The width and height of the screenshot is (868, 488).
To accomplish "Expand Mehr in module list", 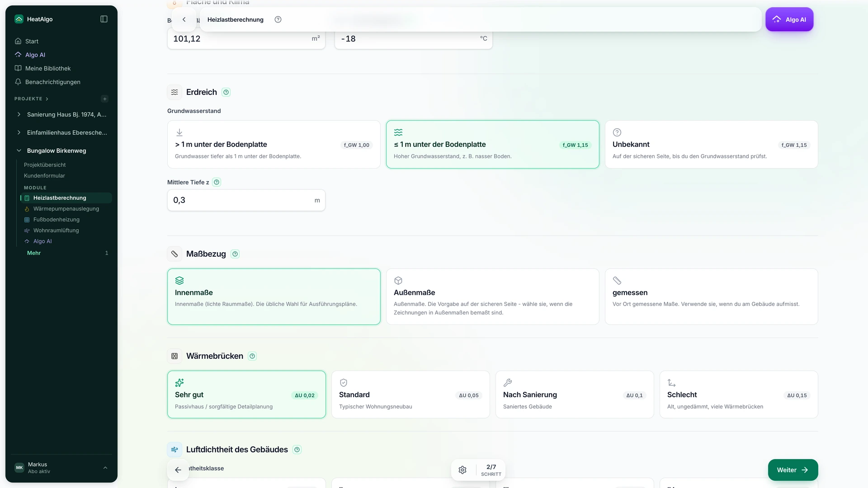I will click(34, 253).
